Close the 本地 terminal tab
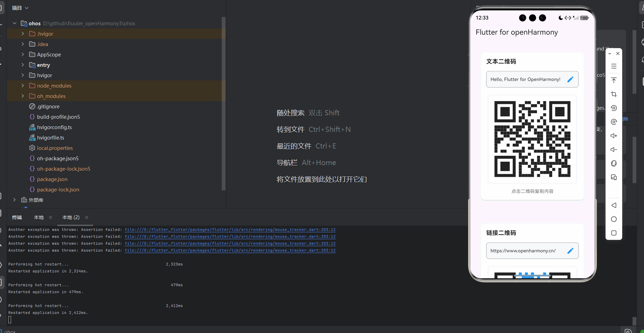Image resolution: width=644 pixels, height=333 pixels. [51, 217]
